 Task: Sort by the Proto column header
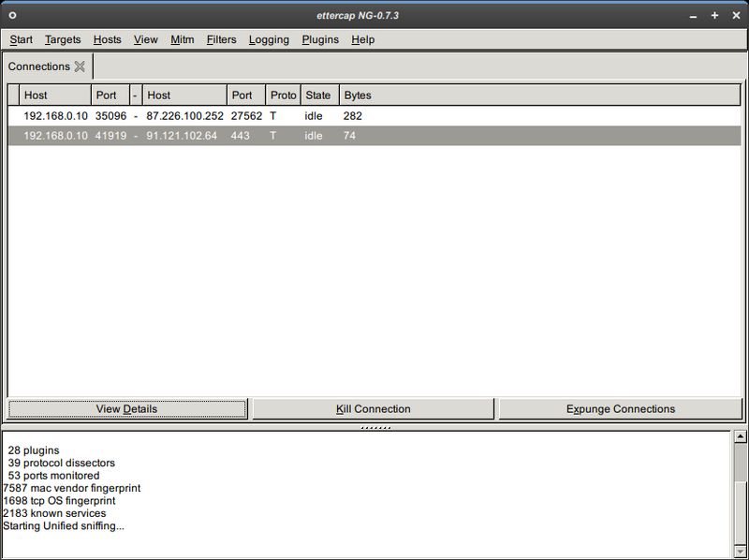(x=284, y=96)
